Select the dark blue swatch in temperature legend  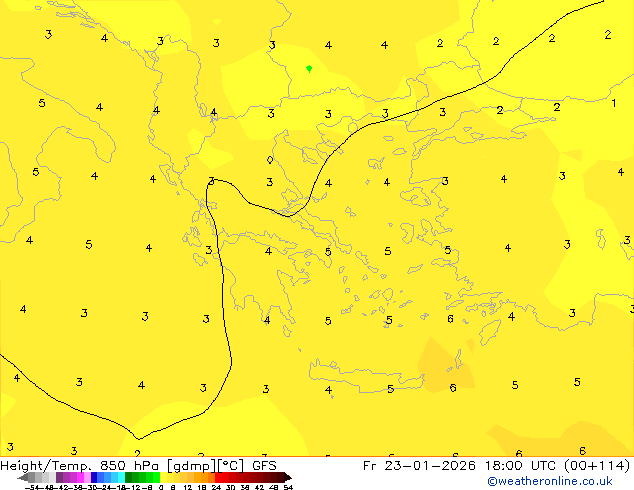pyautogui.click(x=94, y=477)
